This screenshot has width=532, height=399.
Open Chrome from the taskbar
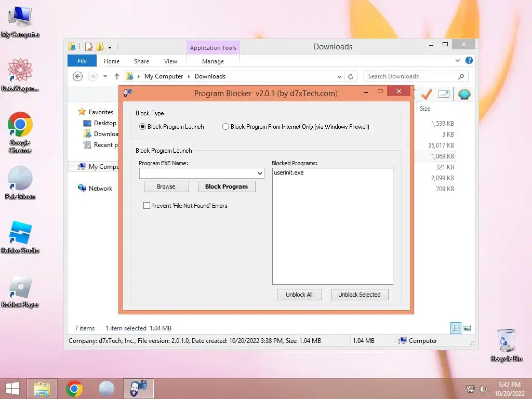[x=74, y=389]
